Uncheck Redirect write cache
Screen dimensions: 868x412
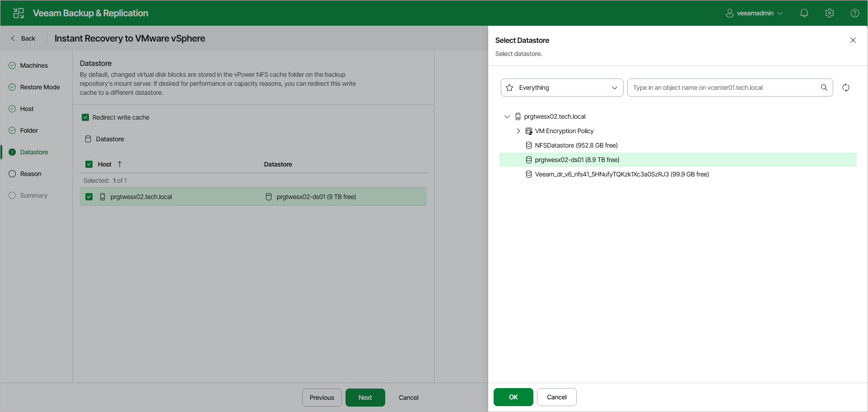85,117
